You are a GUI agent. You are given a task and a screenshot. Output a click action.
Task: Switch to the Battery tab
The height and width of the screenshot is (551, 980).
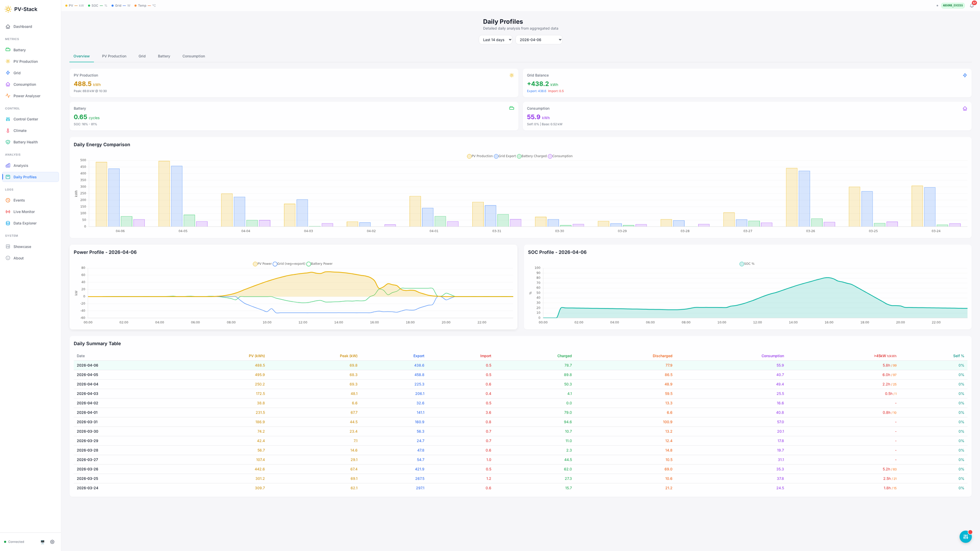click(164, 56)
